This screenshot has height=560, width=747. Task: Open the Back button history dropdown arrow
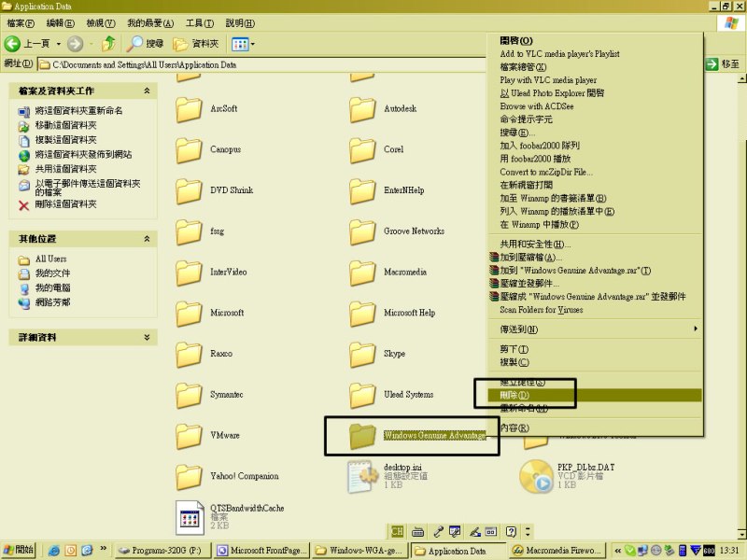(59, 44)
